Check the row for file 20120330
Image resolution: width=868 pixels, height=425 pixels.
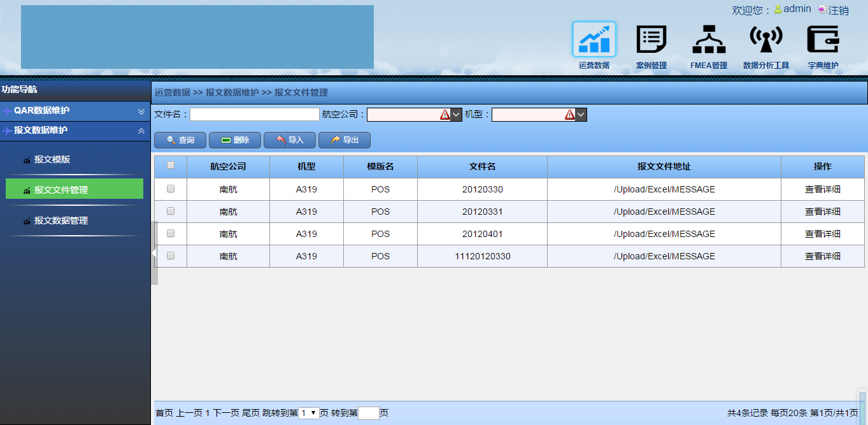[171, 189]
